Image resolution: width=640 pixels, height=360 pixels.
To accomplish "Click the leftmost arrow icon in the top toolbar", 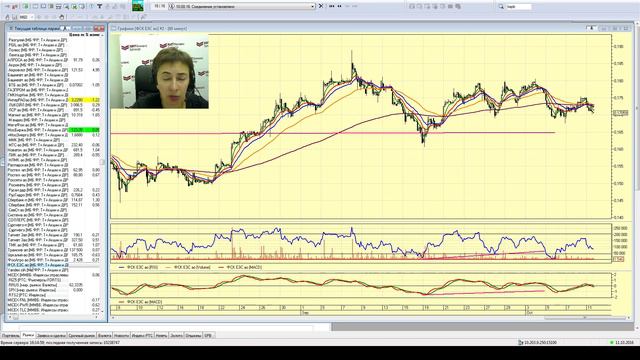I will [x=7, y=6].
